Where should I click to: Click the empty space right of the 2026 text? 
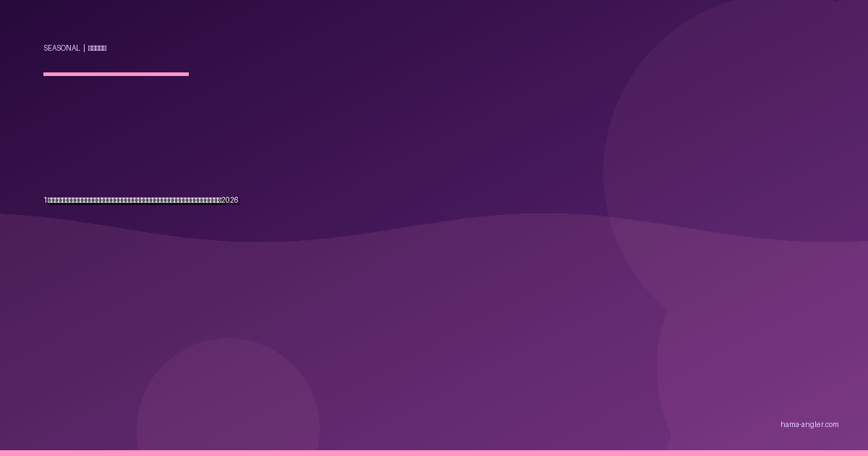pos(325,200)
